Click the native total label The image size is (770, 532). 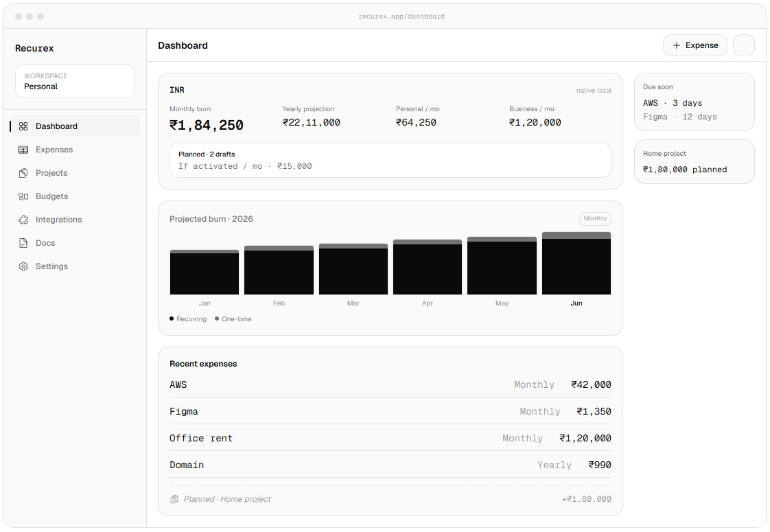594,91
